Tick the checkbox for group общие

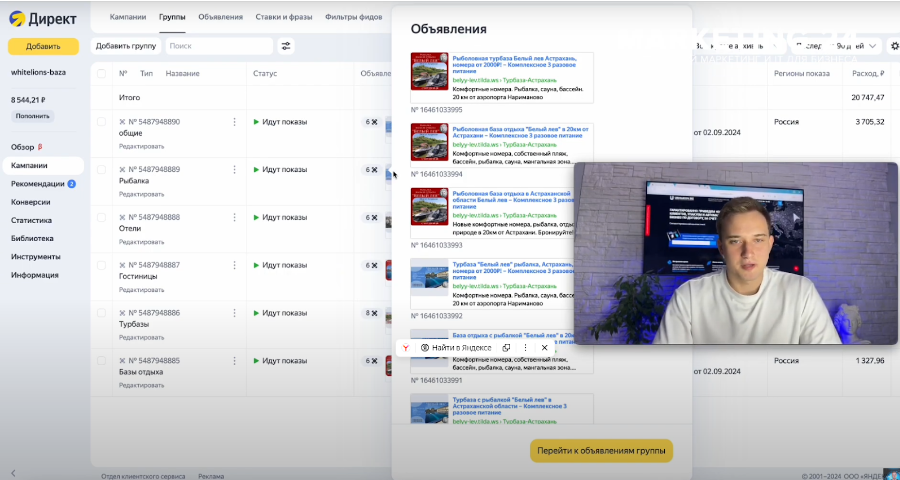[101, 122]
